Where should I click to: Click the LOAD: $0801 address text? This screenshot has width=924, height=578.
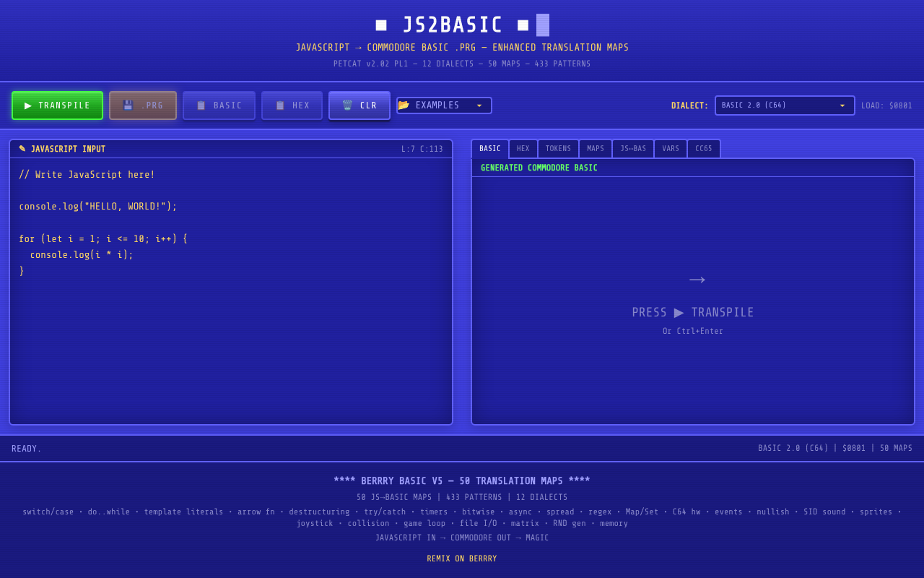(886, 105)
